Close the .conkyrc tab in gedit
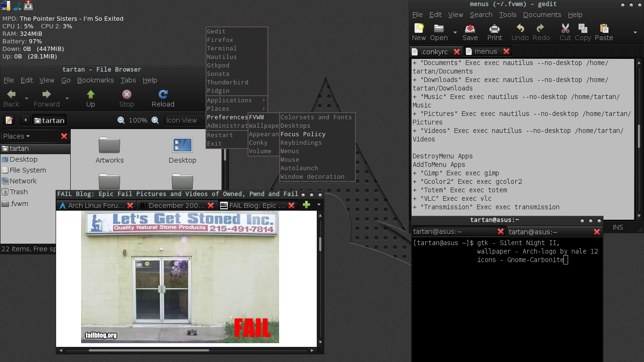644x362 pixels. point(457,51)
